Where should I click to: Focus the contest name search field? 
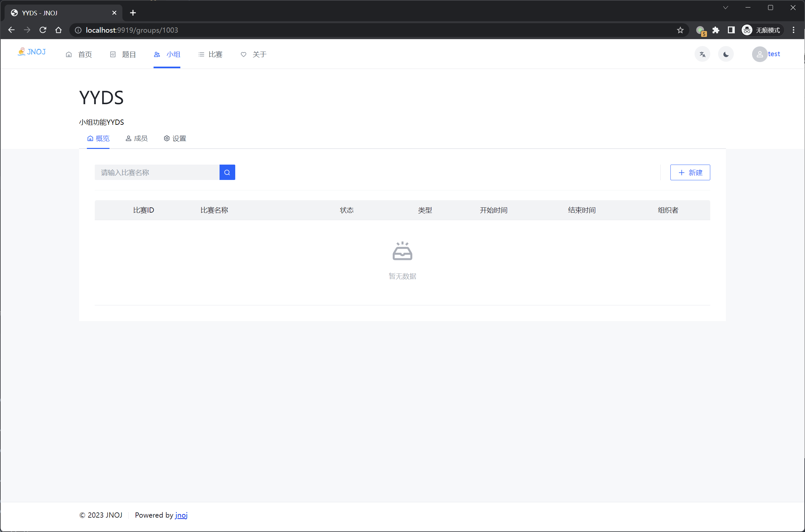tap(157, 172)
